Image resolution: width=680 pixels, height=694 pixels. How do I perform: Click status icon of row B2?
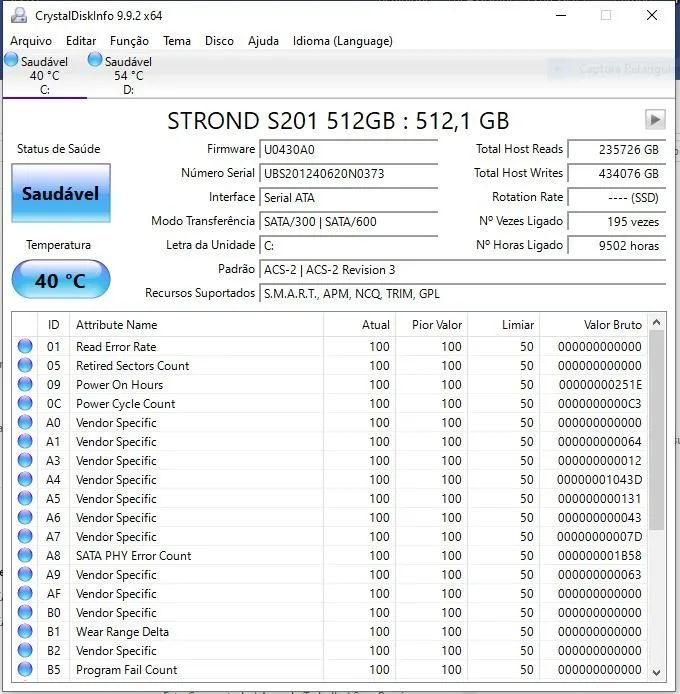25,651
